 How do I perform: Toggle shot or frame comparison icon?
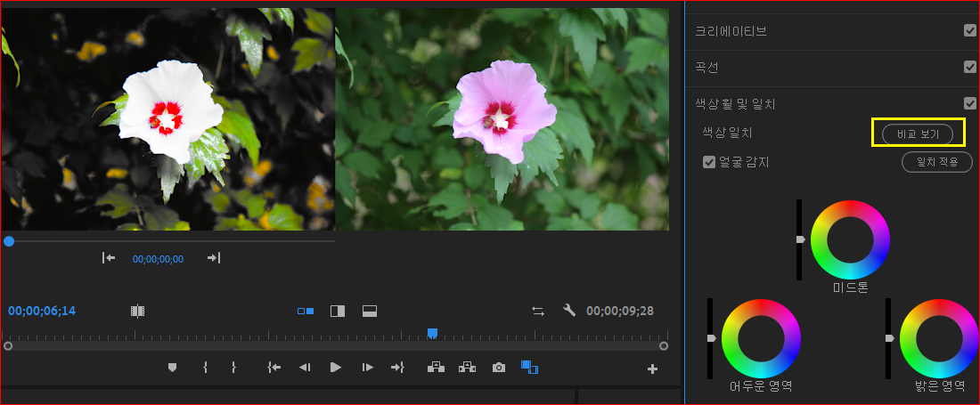137,311
